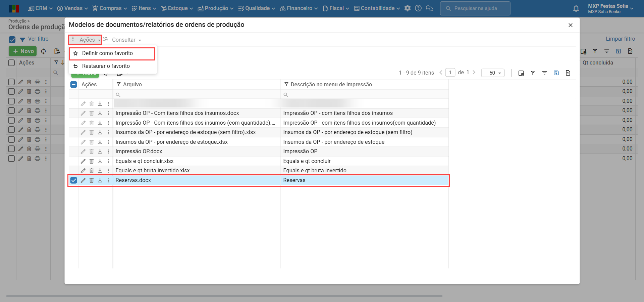Edit the Impressão OP.docx template
This screenshot has height=302, width=644.
pos(83,152)
